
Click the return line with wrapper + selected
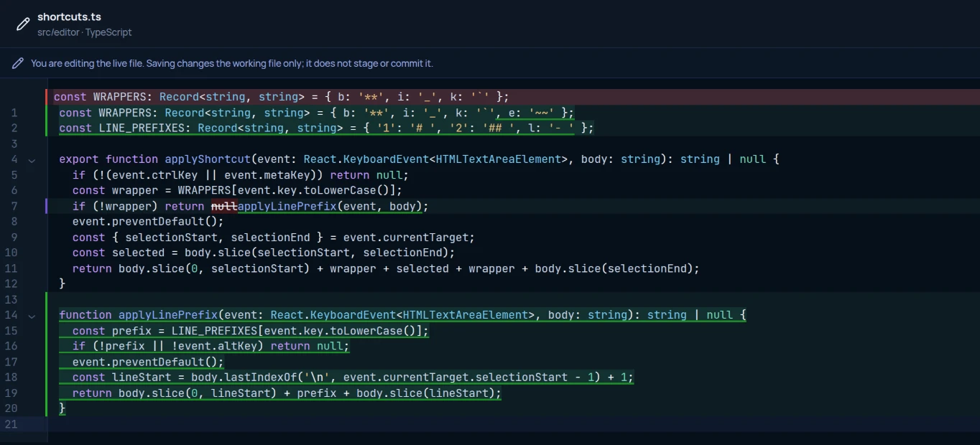click(386, 268)
